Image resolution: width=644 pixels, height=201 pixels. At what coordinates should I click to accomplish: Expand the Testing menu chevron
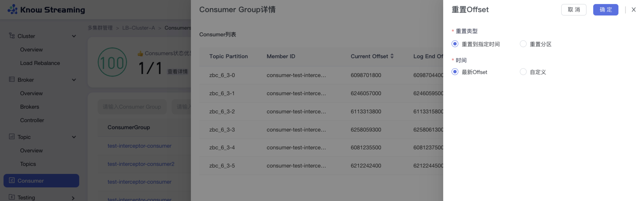[73, 198]
